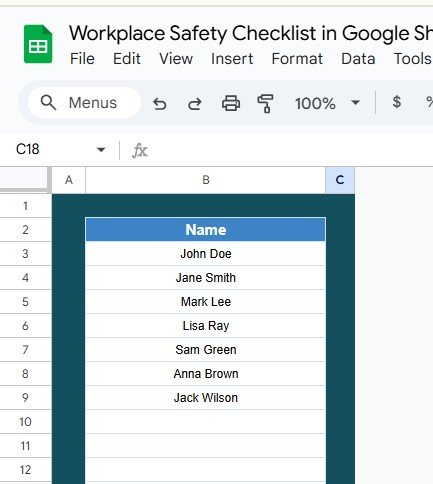Click the Redo arrow icon

point(195,103)
